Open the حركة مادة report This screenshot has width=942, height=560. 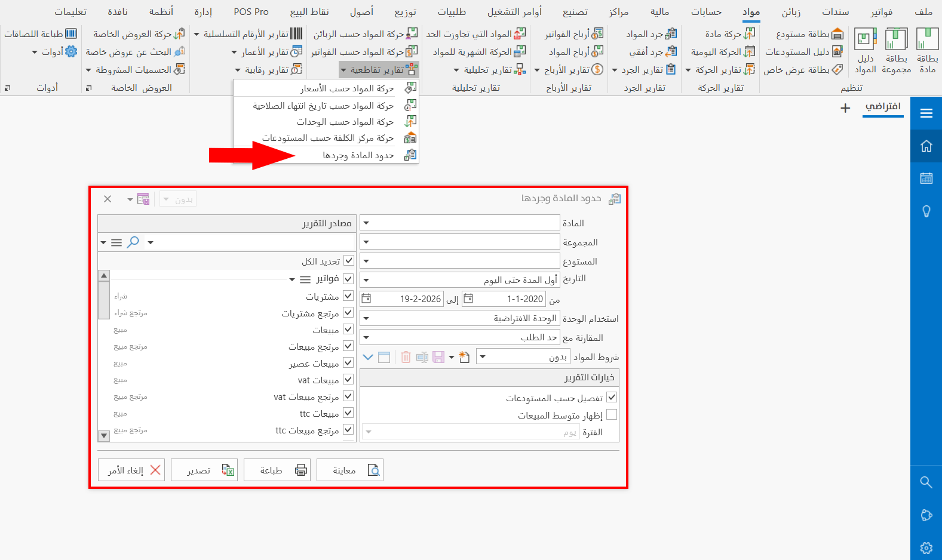click(x=730, y=34)
